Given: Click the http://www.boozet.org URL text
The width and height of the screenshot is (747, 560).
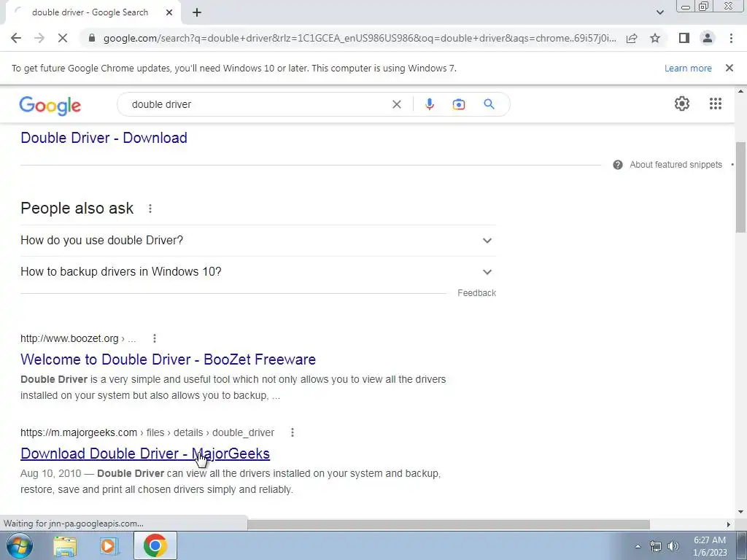Looking at the screenshot, I should (69, 338).
